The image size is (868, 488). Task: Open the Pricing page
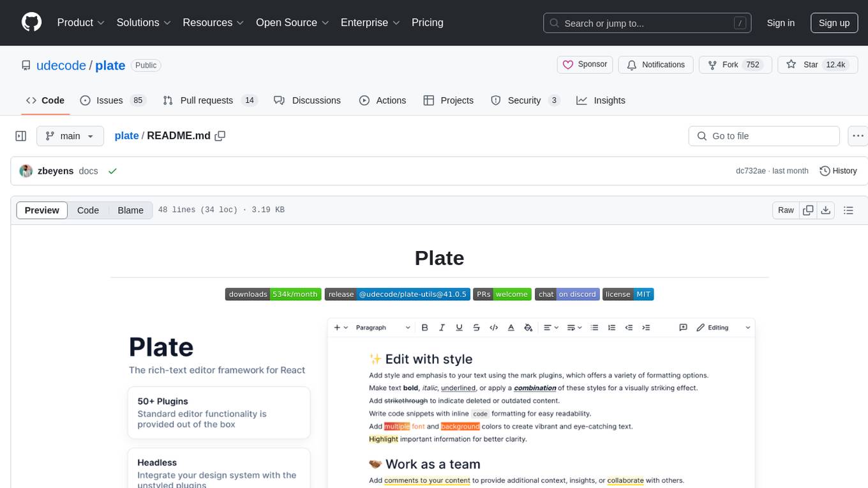428,22
